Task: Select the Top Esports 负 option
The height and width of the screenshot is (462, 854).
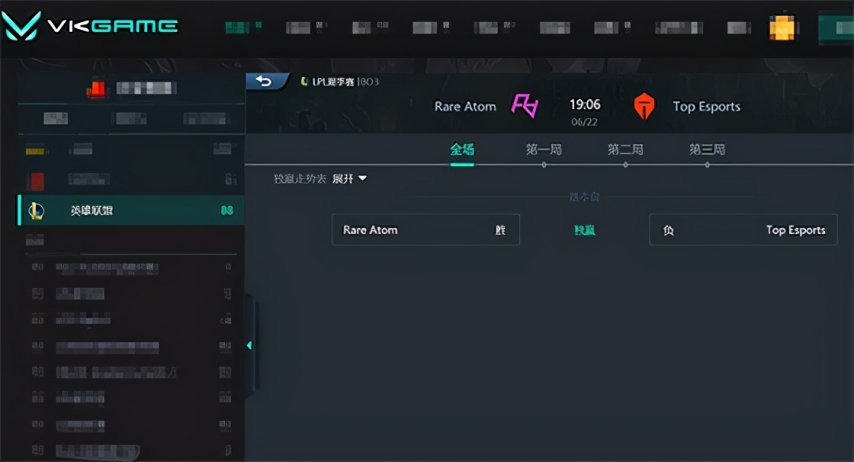Action: [x=743, y=230]
